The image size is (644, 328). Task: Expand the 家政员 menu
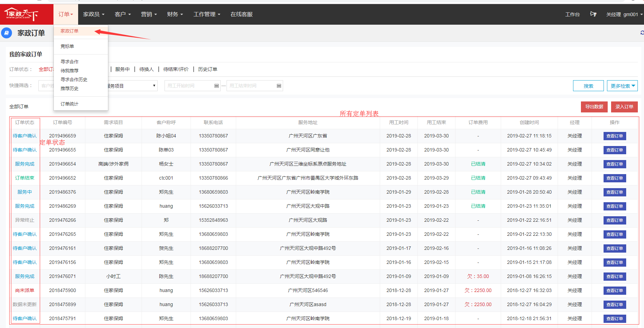pyautogui.click(x=94, y=14)
